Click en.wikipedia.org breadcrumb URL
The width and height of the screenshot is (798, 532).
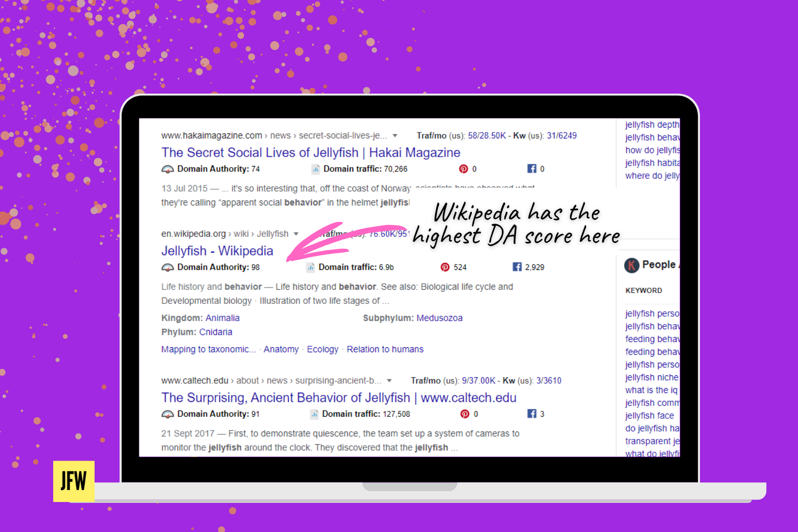(x=194, y=233)
